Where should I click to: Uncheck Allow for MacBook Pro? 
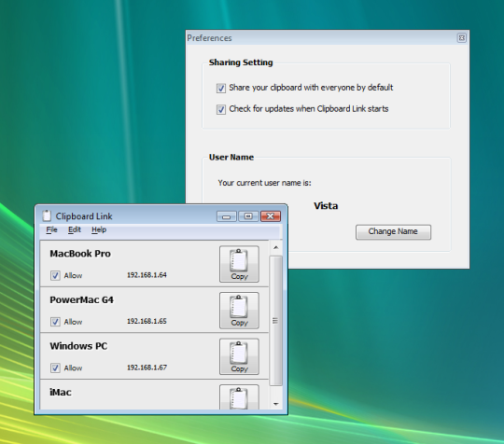click(x=55, y=276)
